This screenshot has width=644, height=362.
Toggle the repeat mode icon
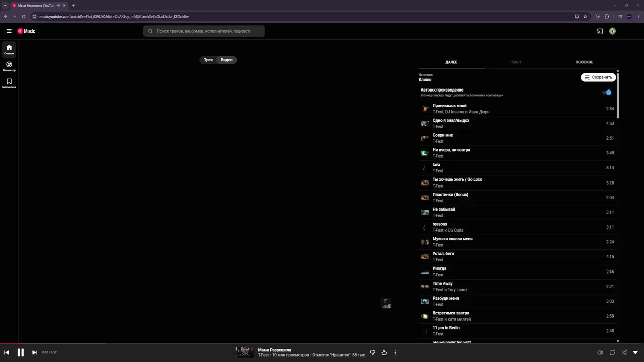(612, 353)
